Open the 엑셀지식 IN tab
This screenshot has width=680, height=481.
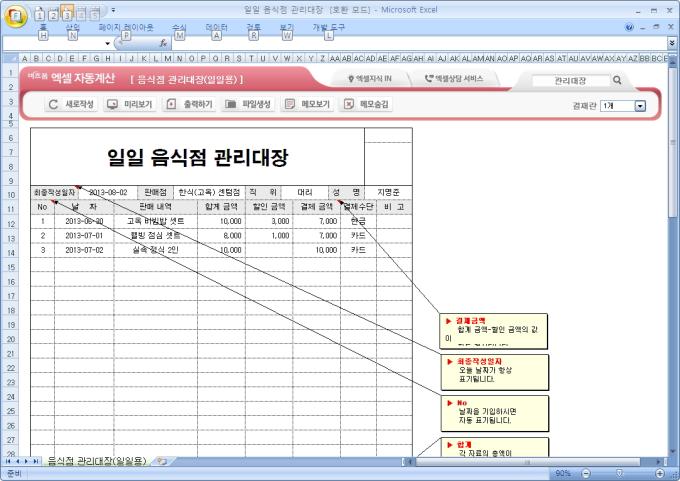pyautogui.click(x=370, y=79)
